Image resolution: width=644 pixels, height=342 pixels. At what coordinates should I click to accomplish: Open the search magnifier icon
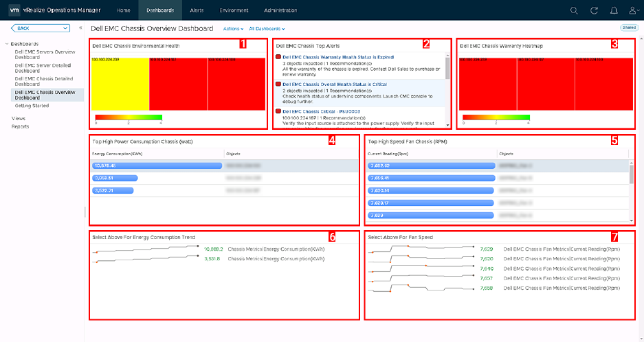tap(574, 10)
